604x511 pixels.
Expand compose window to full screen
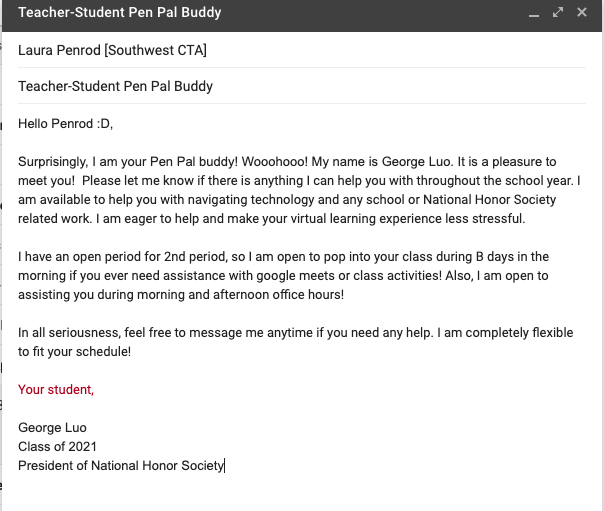560,13
